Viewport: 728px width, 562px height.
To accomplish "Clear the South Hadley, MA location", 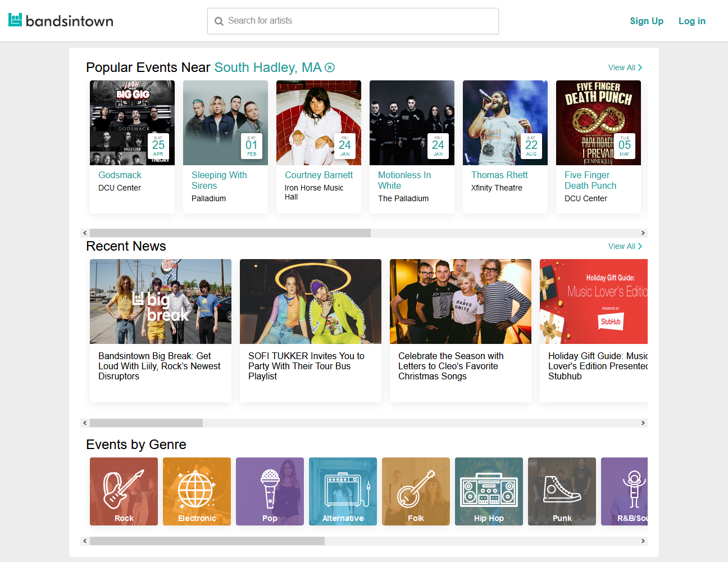I will click(330, 67).
